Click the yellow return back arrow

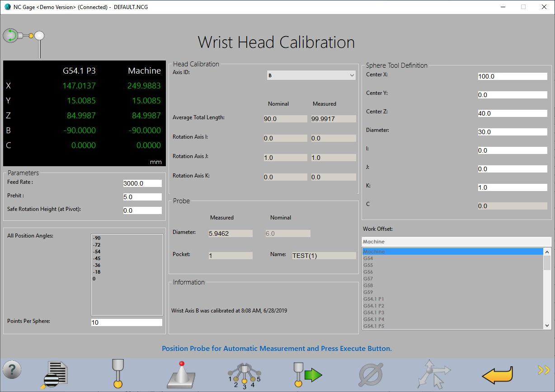498,374
